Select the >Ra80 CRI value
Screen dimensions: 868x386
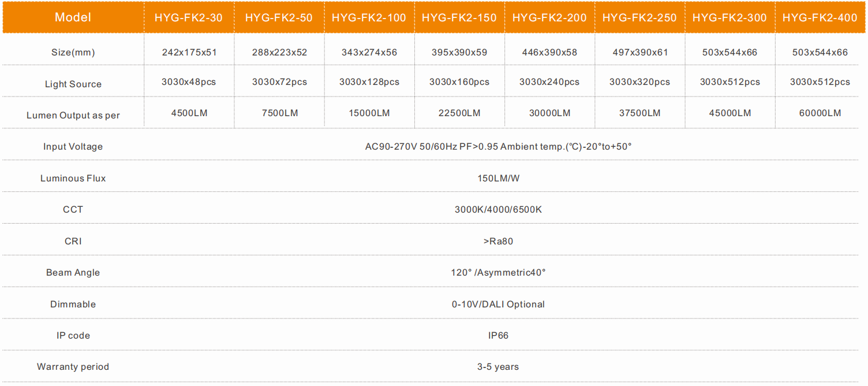pyautogui.click(x=498, y=242)
